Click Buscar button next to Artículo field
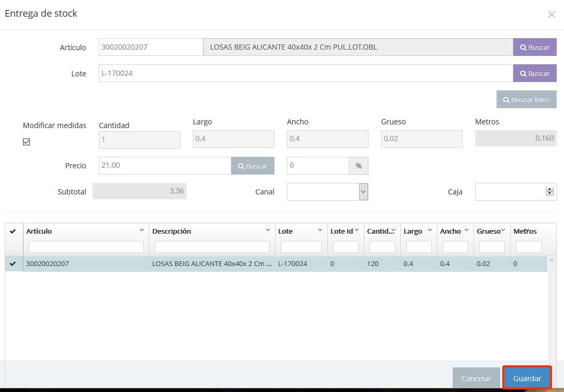 tap(535, 47)
